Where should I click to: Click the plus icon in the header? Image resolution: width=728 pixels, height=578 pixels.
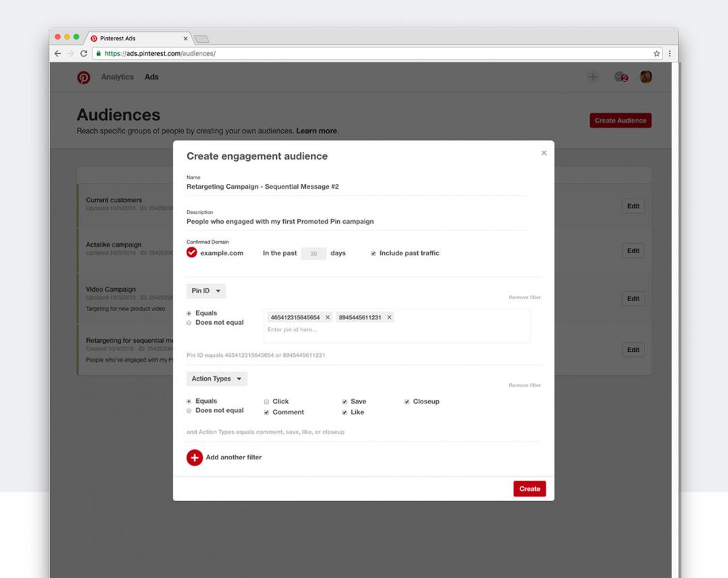(593, 77)
